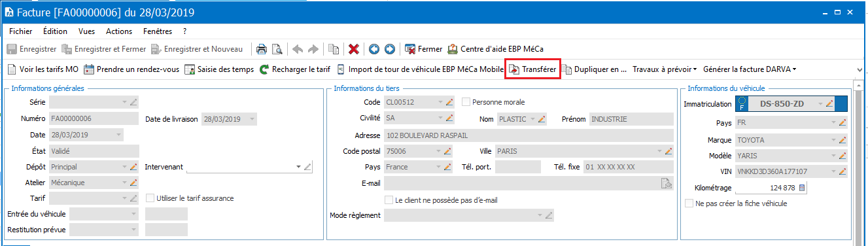
Task: Click the edit pencil next to the Code postal field
Action: 449,151
